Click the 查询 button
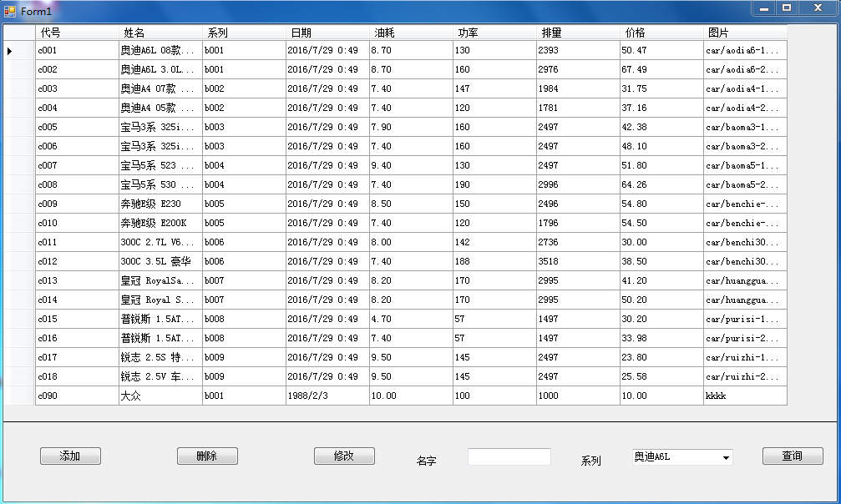Screen dimensions: 841x504 [x=793, y=456]
